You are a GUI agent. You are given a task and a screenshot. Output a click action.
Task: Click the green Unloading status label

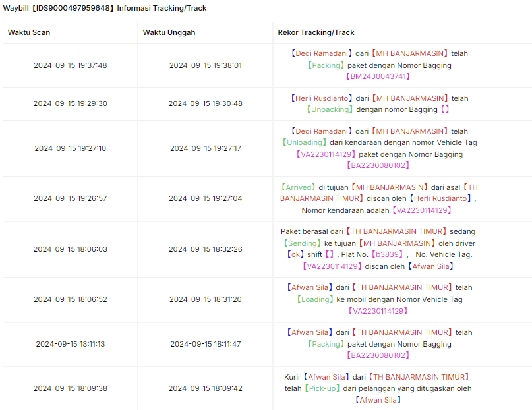click(305, 142)
